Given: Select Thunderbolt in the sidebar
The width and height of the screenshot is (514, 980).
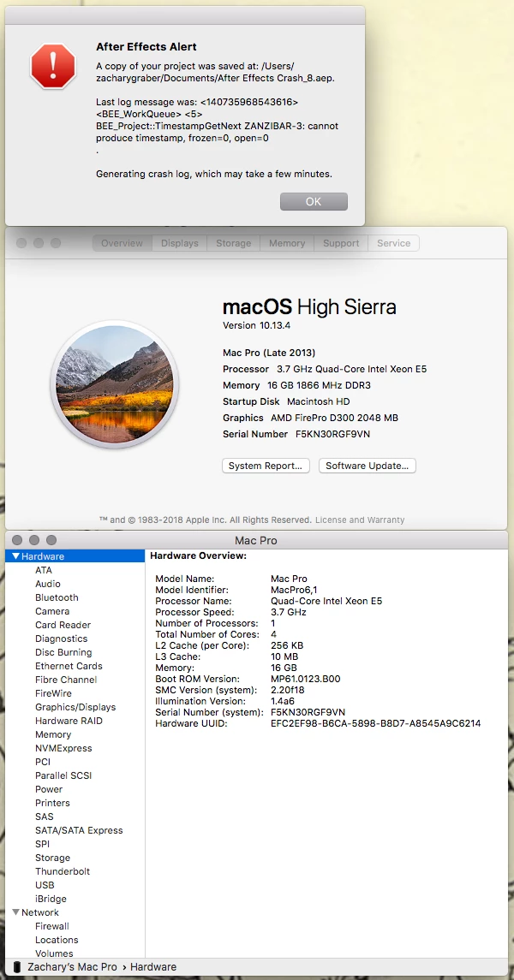Looking at the screenshot, I should point(63,871).
